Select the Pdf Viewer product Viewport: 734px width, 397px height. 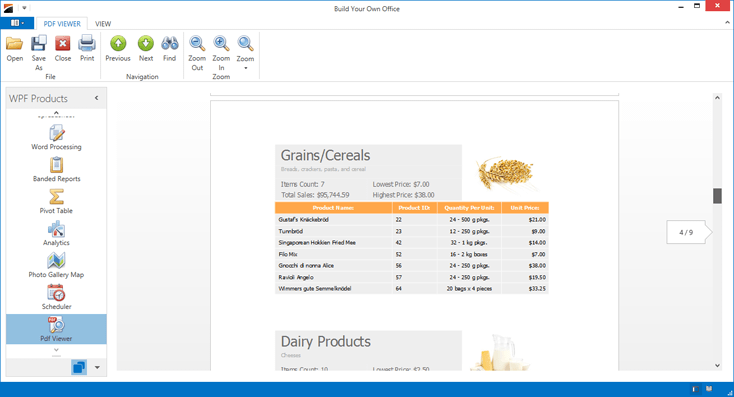coord(56,329)
